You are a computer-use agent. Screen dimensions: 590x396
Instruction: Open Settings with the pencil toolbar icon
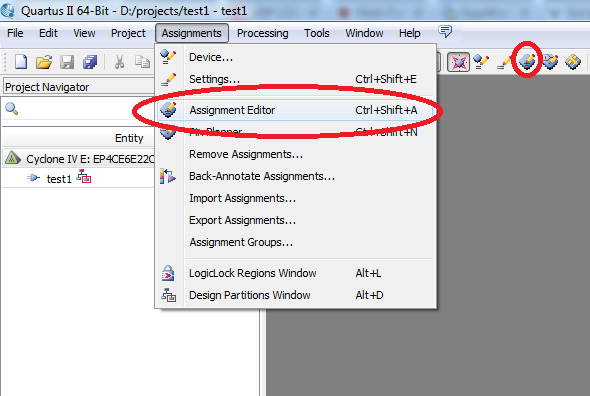pyautogui.click(x=503, y=62)
